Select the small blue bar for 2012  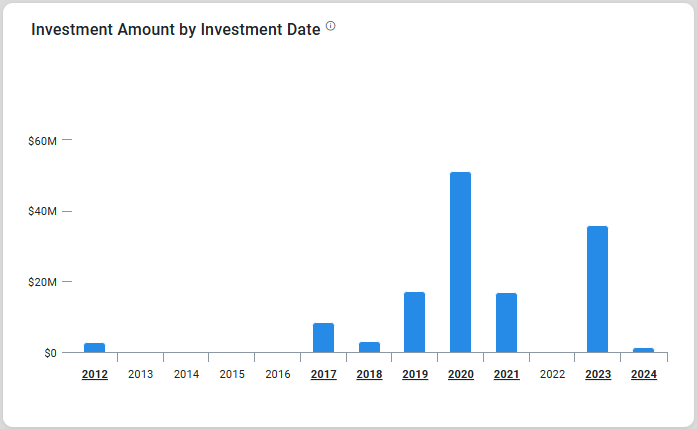(x=95, y=348)
